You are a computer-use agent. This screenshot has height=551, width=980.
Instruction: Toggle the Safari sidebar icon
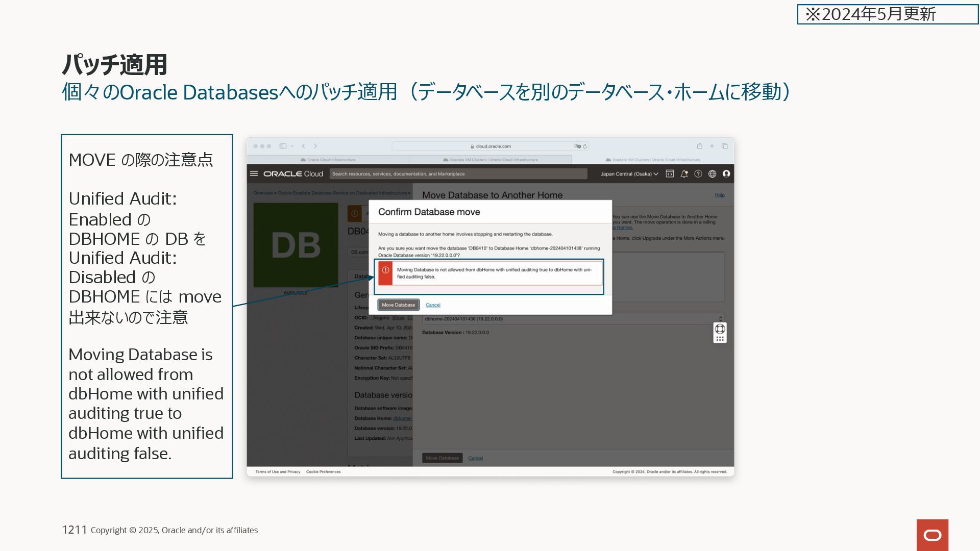pos(283,146)
